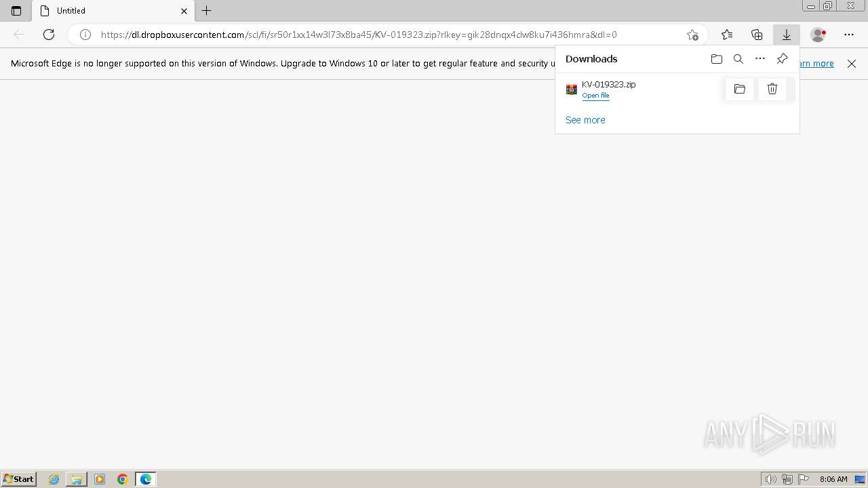The width and height of the screenshot is (868, 488).
Task: Restore down the Edge window
Action: (x=828, y=6)
